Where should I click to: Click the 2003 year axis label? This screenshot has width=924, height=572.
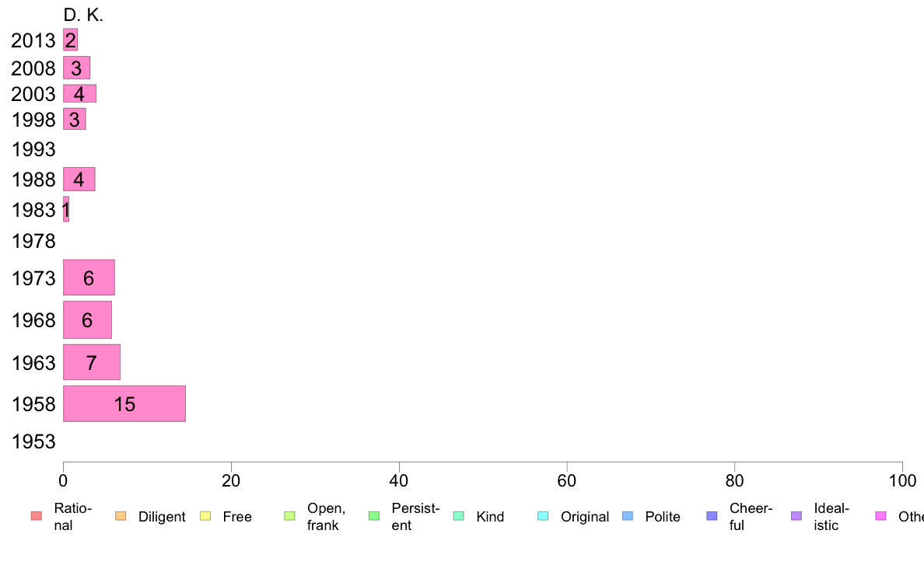click(x=33, y=94)
